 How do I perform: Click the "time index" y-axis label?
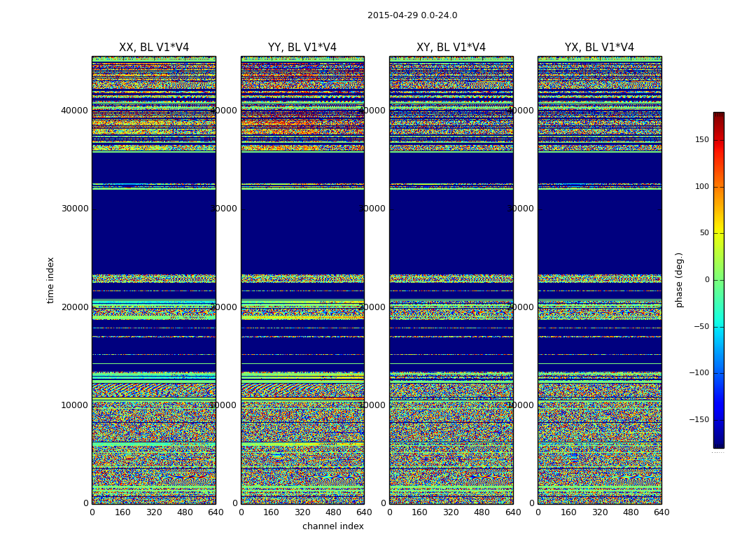click(x=50, y=280)
